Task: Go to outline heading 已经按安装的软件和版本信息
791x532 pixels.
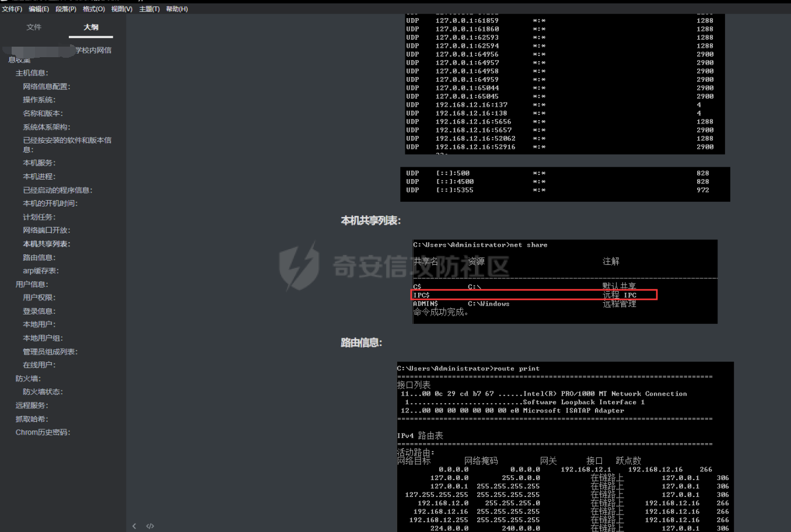Action: click(67, 145)
